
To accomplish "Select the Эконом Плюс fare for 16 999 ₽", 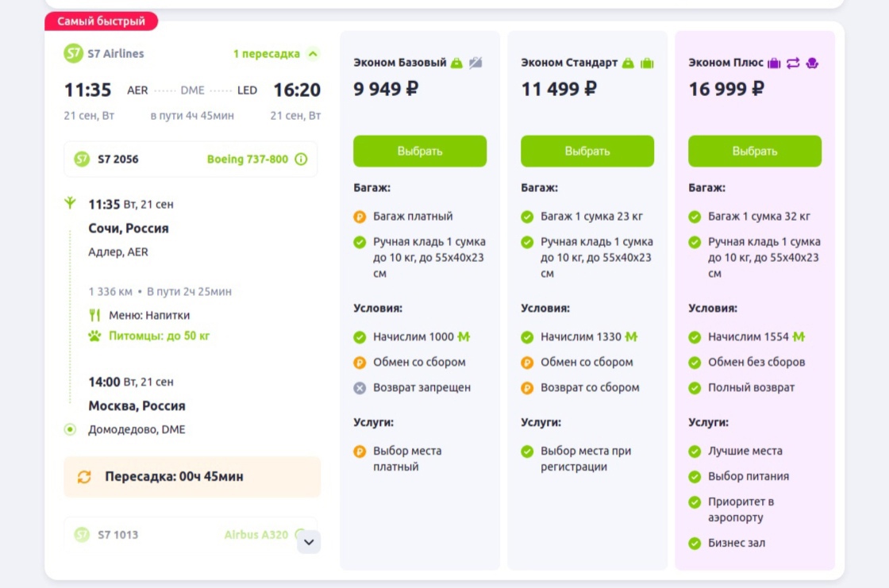I will (755, 151).
